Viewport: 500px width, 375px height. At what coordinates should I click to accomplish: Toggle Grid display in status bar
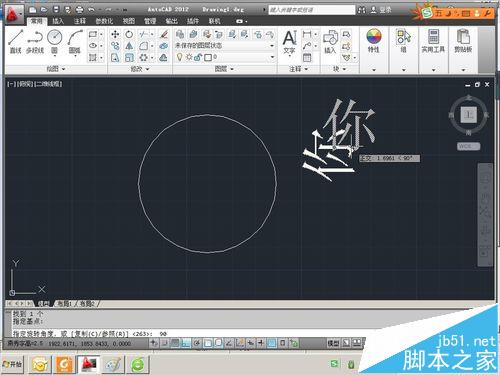click(175, 343)
